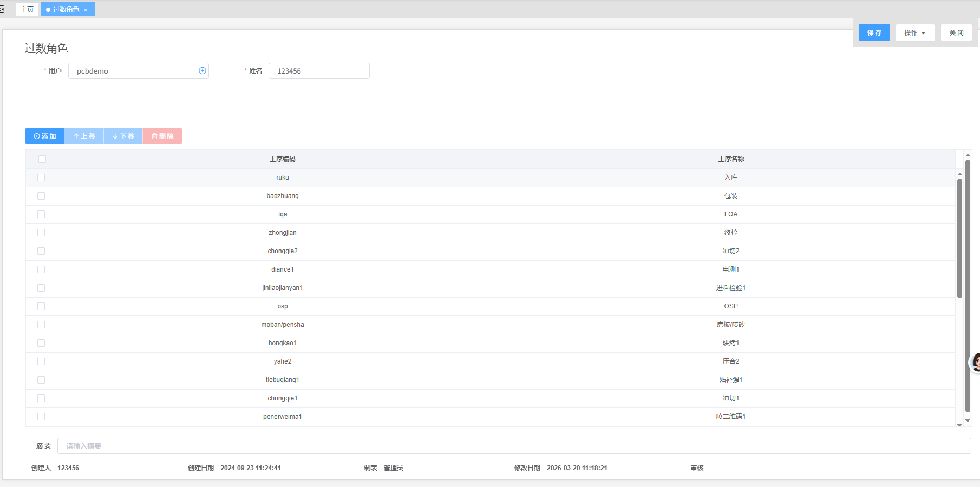The image size is (980, 487).
Task: Check the box for the ruku row
Action: tap(41, 177)
